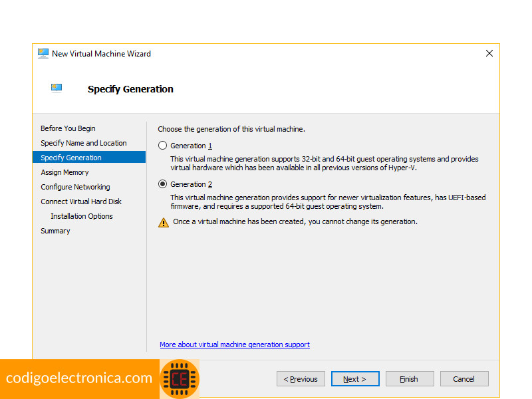The image size is (532, 399).
Task: Jump to Summary step
Action: point(55,231)
